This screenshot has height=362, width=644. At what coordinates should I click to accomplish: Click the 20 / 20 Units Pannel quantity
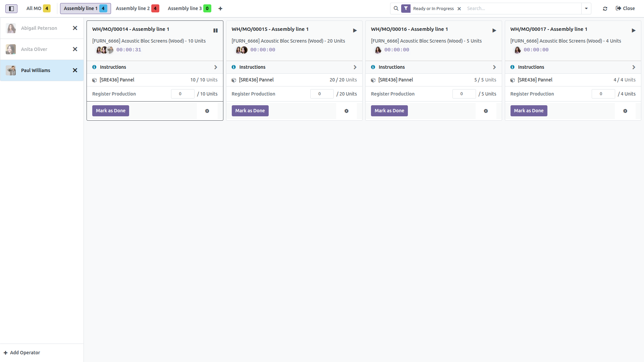[343, 80]
